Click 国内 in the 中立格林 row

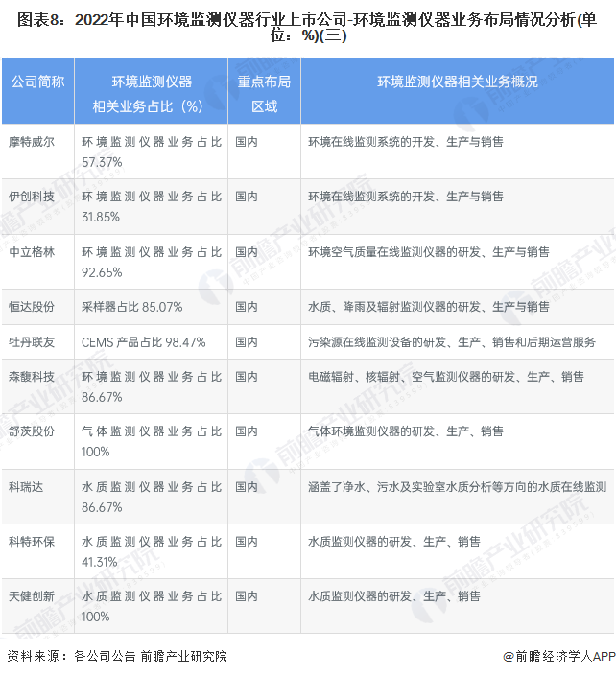[x=247, y=252]
